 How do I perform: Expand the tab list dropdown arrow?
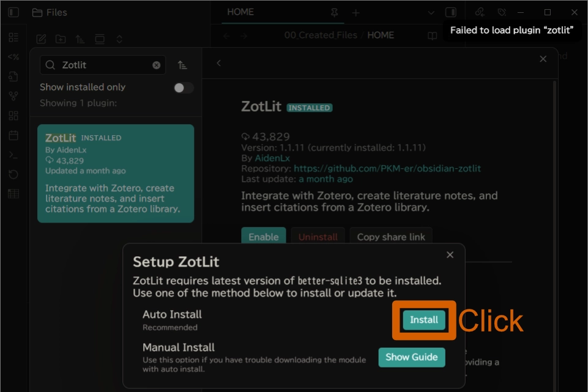tap(431, 12)
